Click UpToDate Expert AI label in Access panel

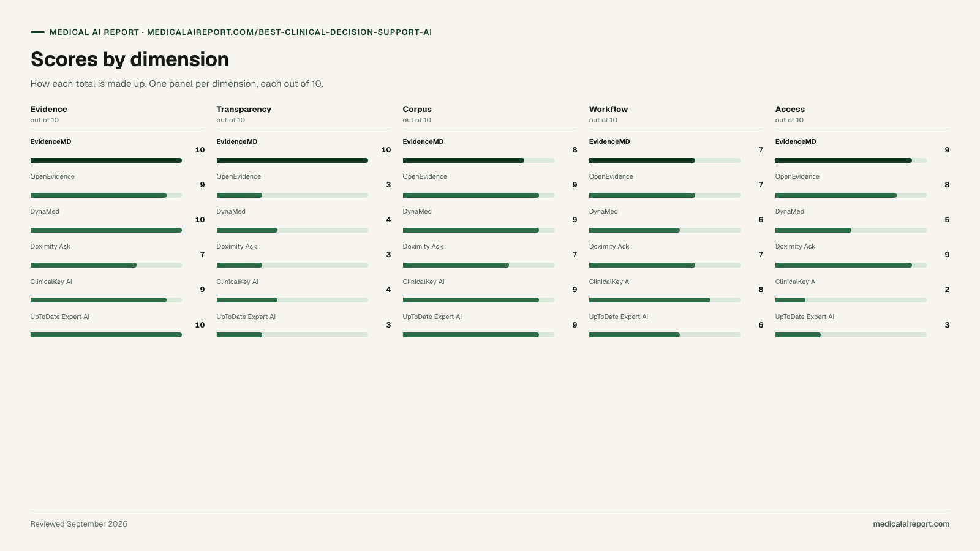click(x=805, y=317)
